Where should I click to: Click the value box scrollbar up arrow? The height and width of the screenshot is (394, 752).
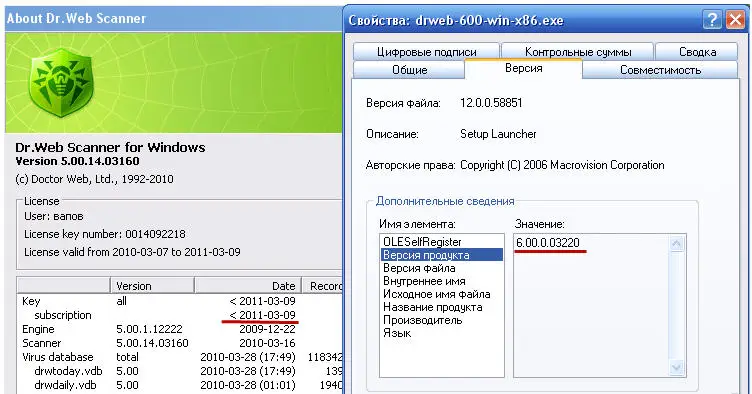point(676,244)
